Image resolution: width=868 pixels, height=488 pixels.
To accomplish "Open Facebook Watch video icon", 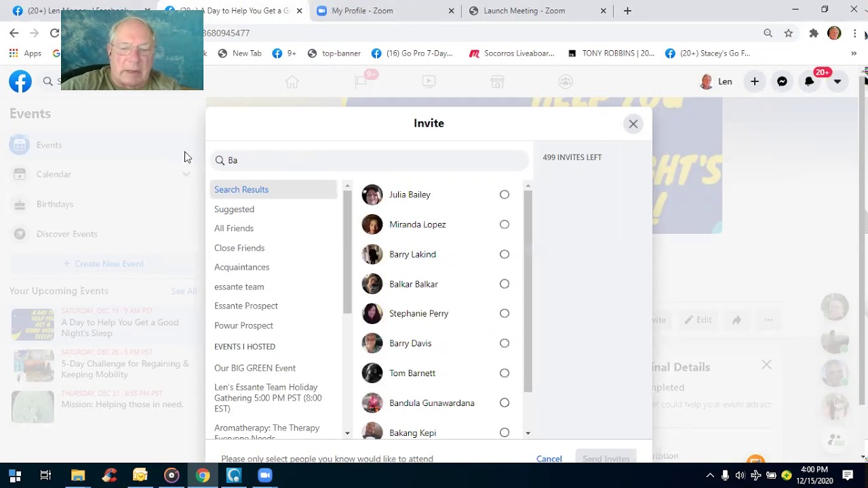I will coord(429,81).
